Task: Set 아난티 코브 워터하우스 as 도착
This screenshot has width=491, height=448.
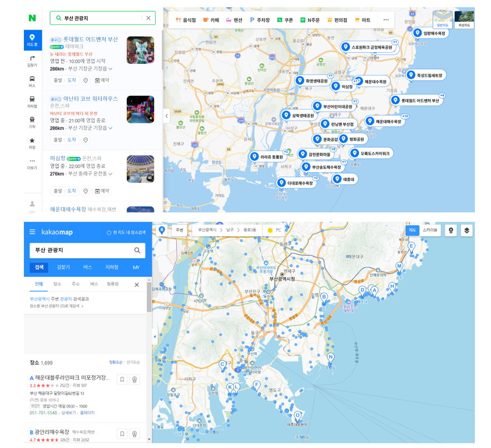Action: (72, 140)
